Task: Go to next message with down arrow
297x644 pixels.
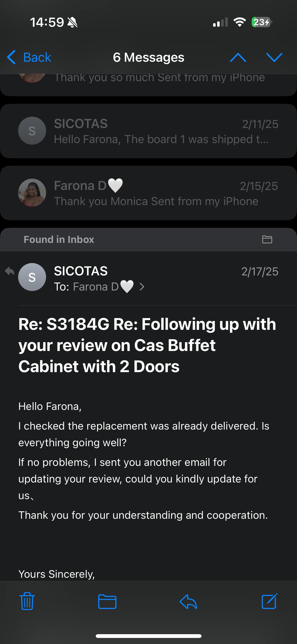Action: [x=274, y=57]
